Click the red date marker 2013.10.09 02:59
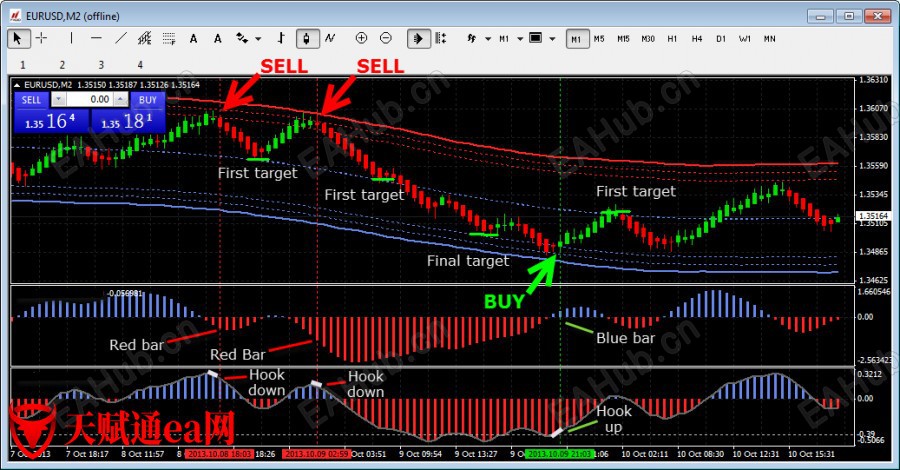 [x=317, y=454]
